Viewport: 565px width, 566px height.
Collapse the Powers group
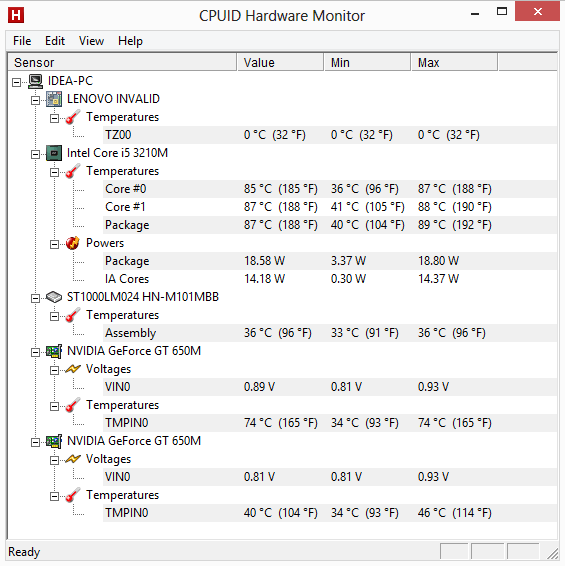[54, 244]
